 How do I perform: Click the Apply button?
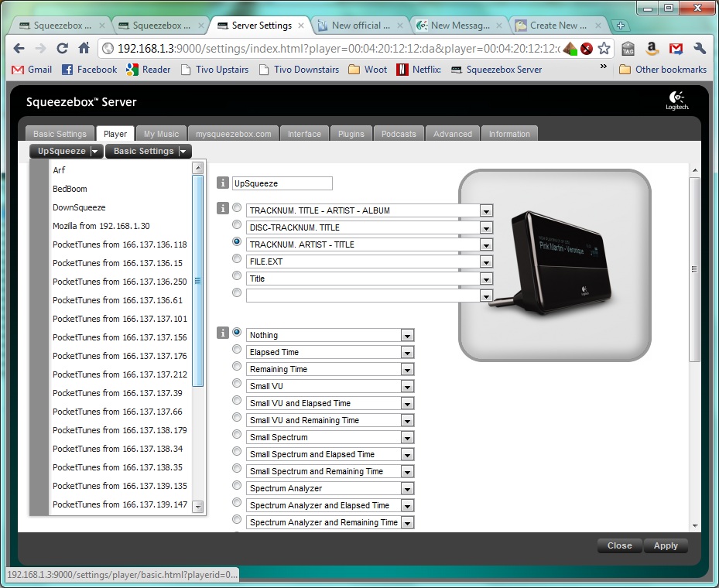pyautogui.click(x=666, y=545)
